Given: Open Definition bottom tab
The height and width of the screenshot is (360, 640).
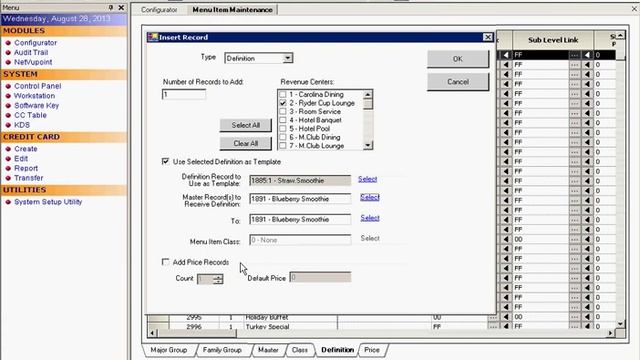Looking at the screenshot, I should [x=338, y=350].
